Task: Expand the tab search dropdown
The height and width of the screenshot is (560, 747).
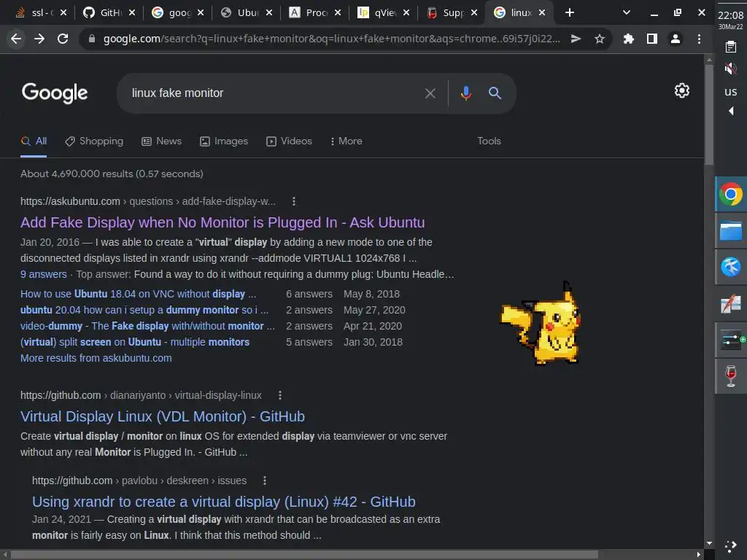Action: click(627, 13)
